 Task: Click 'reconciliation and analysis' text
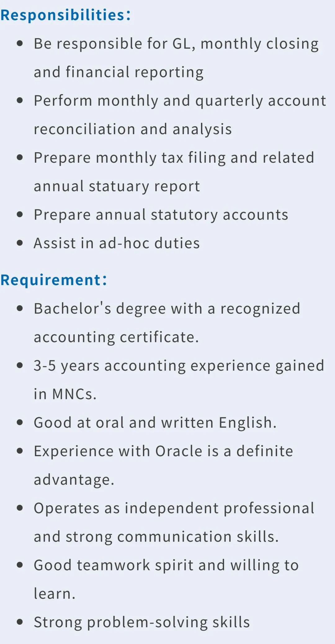pyautogui.click(x=133, y=129)
